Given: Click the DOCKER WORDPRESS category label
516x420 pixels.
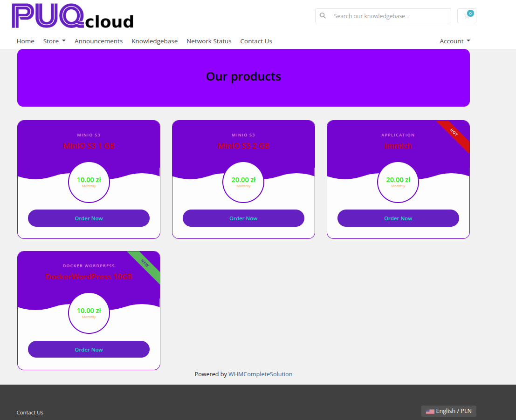Looking at the screenshot, I should [89, 266].
